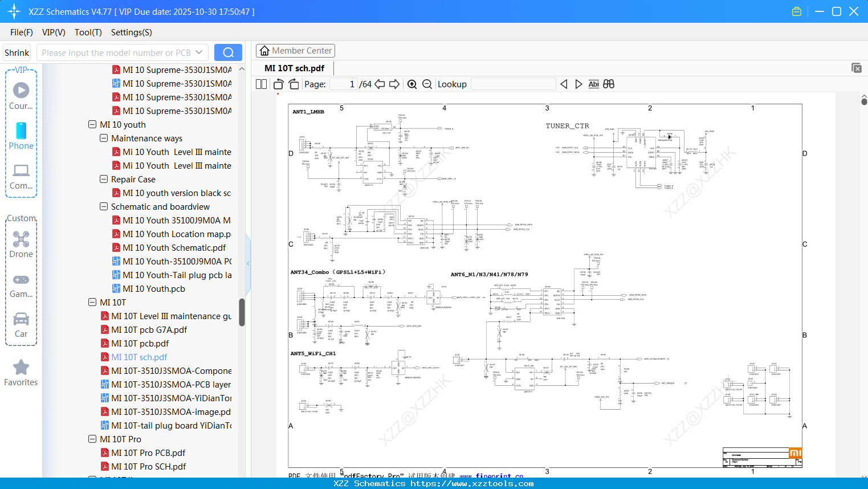Screen dimensions: 868x489
Task: Click the file tree vertical scrollbar
Action: tap(242, 312)
